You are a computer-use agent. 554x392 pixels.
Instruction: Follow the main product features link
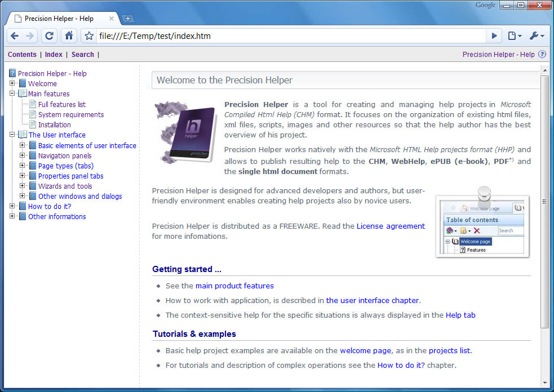click(x=234, y=286)
